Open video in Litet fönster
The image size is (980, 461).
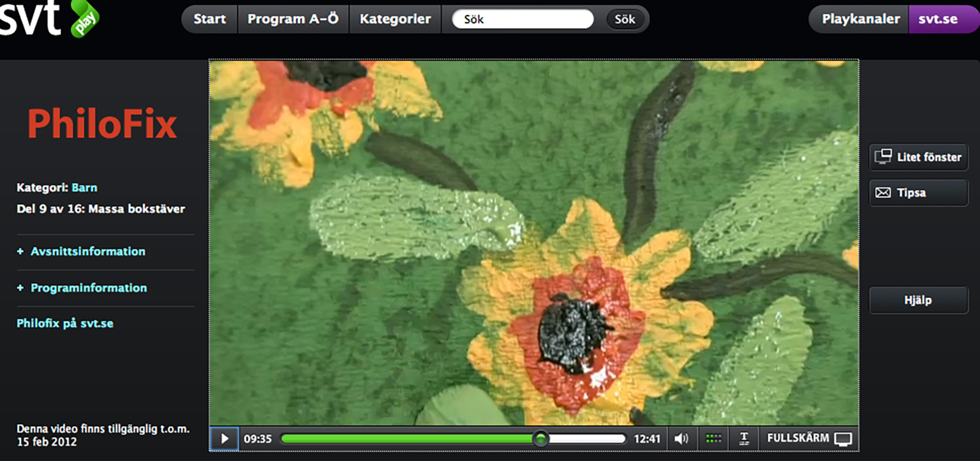pos(918,157)
